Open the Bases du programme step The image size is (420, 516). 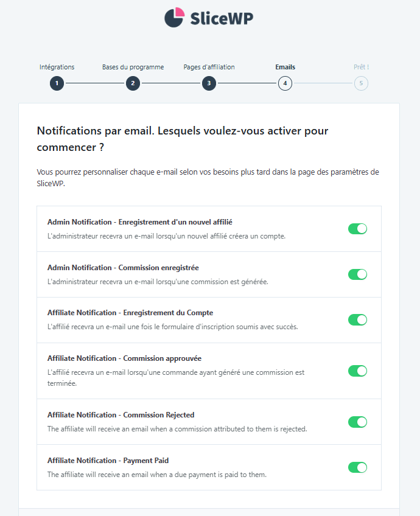point(132,67)
